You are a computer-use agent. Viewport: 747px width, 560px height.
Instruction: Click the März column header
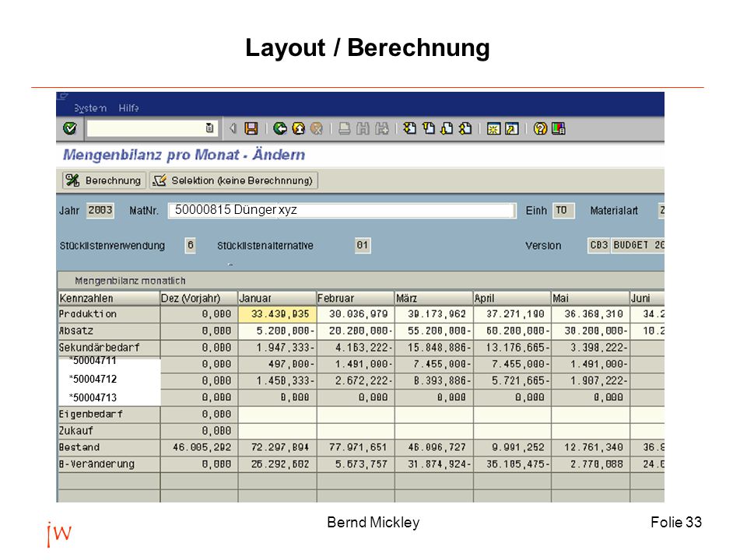coord(434,298)
